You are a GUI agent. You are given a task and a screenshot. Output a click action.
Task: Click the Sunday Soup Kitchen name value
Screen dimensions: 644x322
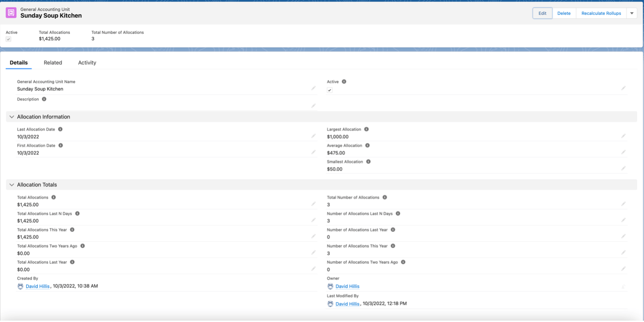pyautogui.click(x=40, y=89)
